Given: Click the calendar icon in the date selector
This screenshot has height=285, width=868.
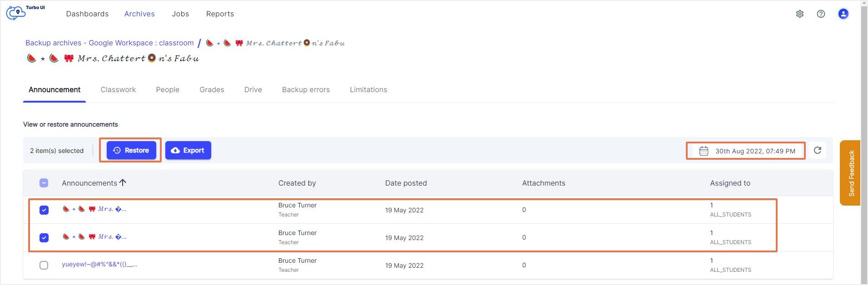Looking at the screenshot, I should 704,151.
